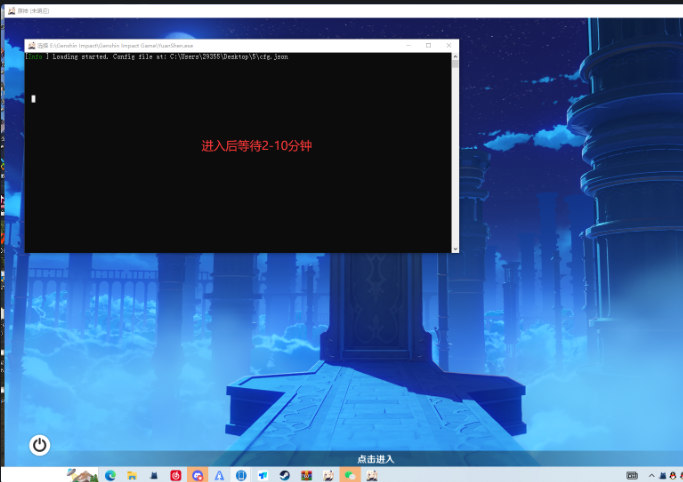Image resolution: width=683 pixels, height=482 pixels.
Task: Expand the system tray hidden icons chevron
Action: tap(651, 475)
